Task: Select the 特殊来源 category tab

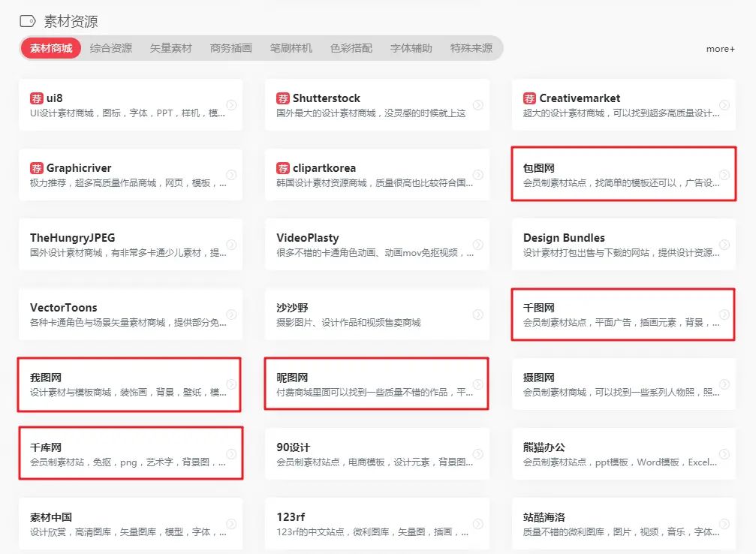Action: click(x=472, y=47)
